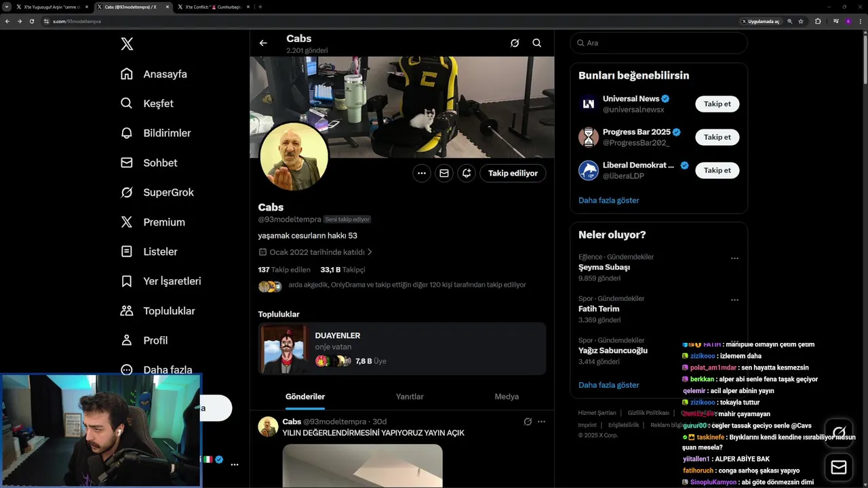Click the search icon in the profile header

pyautogui.click(x=536, y=43)
